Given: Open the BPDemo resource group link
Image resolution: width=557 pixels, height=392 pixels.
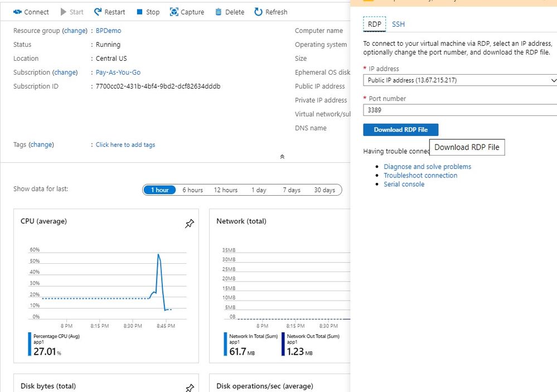Looking at the screenshot, I should (108, 31).
